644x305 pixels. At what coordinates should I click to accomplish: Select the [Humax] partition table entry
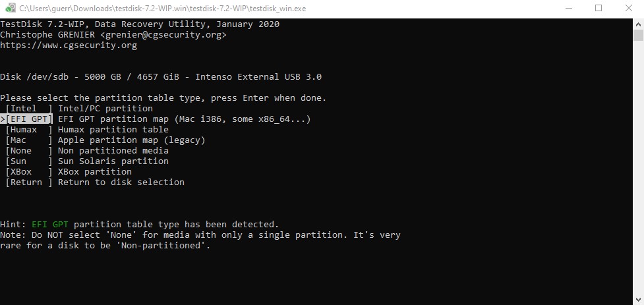pos(29,130)
